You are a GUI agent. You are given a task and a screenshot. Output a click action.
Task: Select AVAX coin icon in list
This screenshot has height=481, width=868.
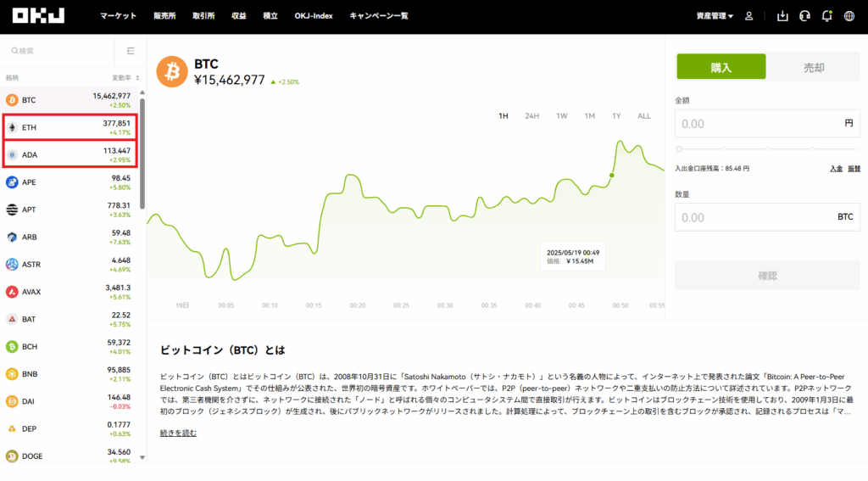(x=12, y=292)
